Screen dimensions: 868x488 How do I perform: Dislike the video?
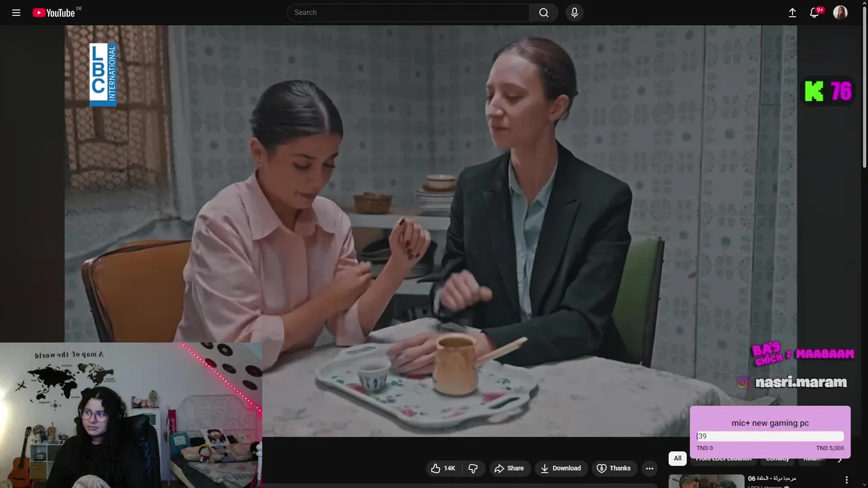point(473,468)
